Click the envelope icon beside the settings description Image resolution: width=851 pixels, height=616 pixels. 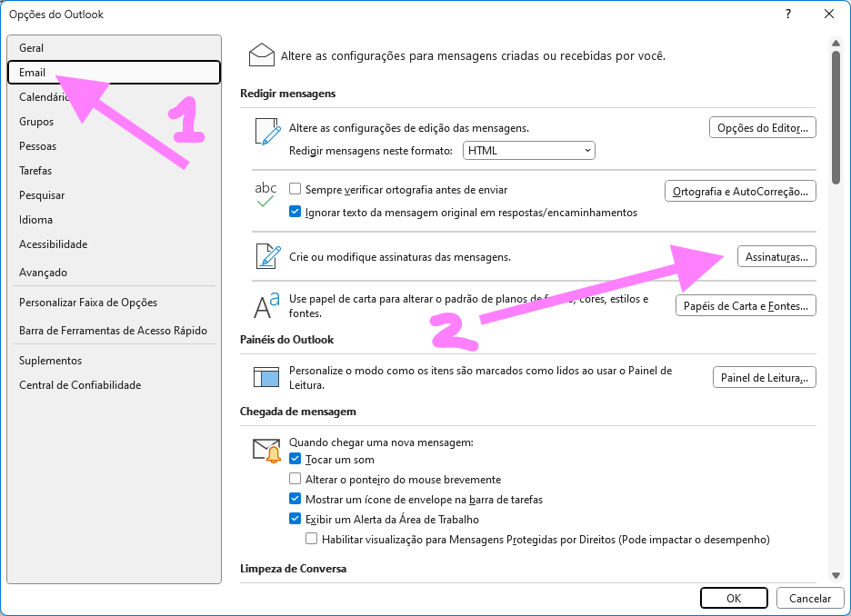(x=262, y=55)
